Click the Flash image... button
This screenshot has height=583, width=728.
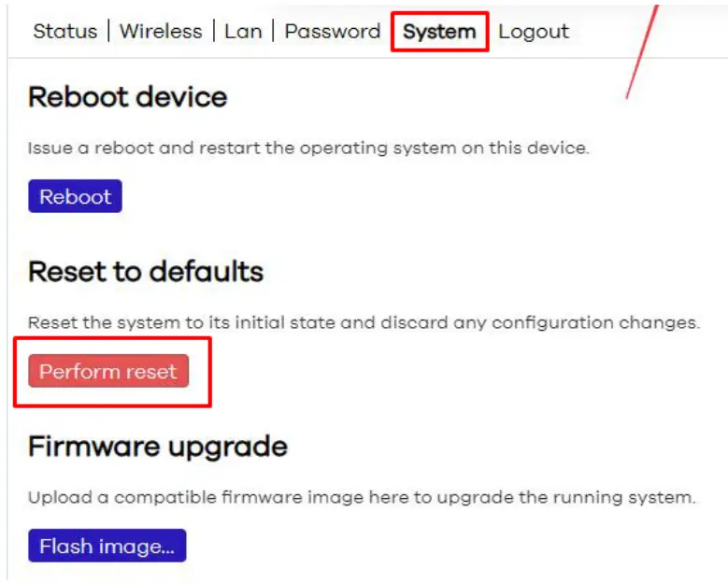107,547
